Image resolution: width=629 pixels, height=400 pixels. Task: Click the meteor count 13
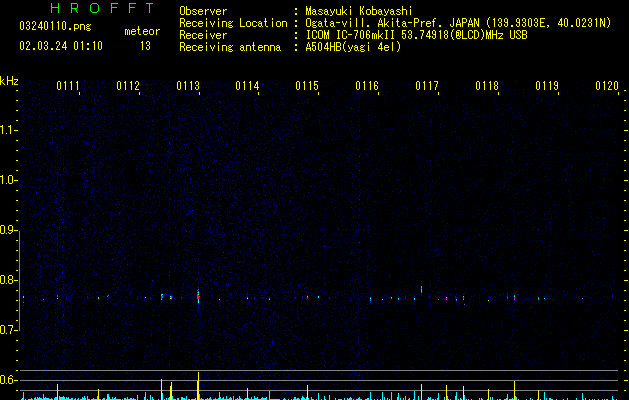(145, 46)
